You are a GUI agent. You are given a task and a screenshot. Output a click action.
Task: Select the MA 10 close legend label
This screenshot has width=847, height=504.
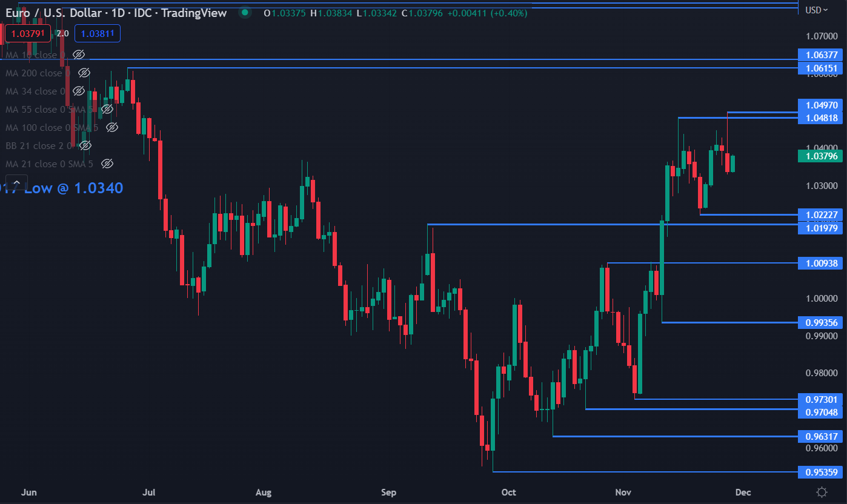(x=35, y=55)
